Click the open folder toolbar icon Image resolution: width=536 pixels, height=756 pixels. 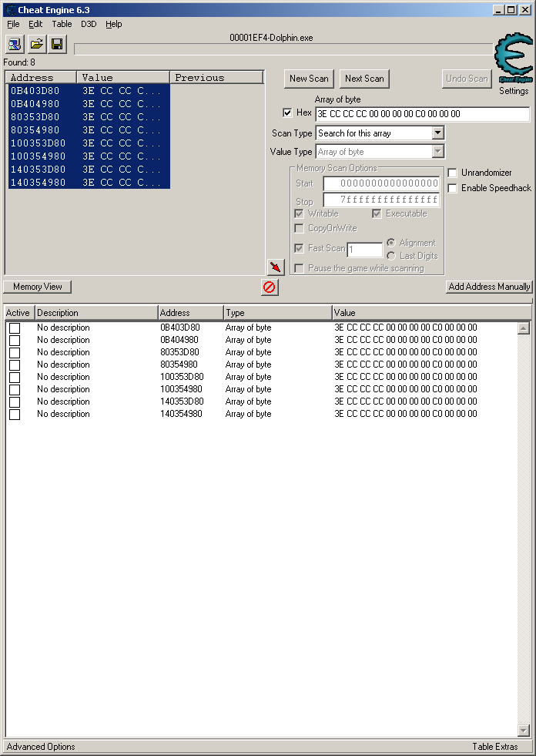(36, 44)
